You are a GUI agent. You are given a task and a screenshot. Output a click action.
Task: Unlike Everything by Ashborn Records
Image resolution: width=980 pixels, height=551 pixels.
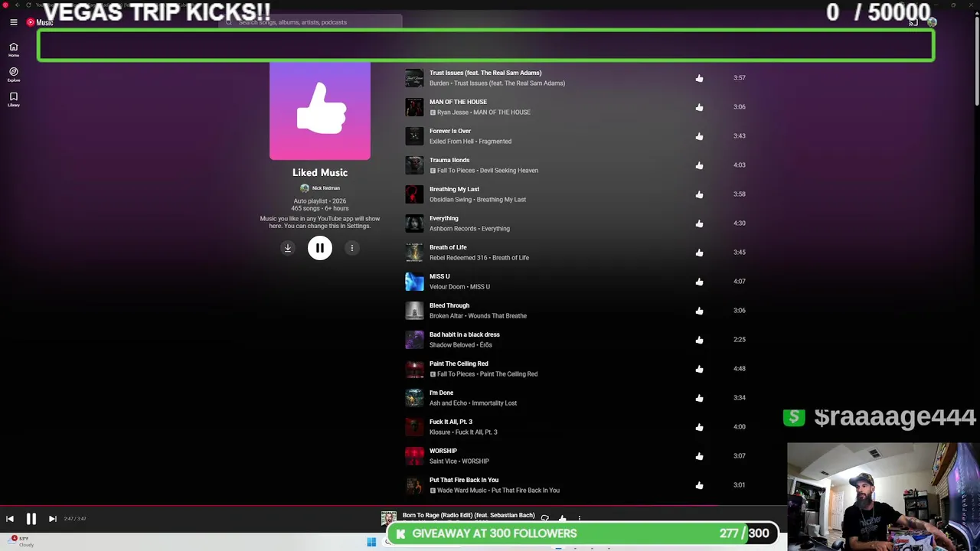point(699,223)
